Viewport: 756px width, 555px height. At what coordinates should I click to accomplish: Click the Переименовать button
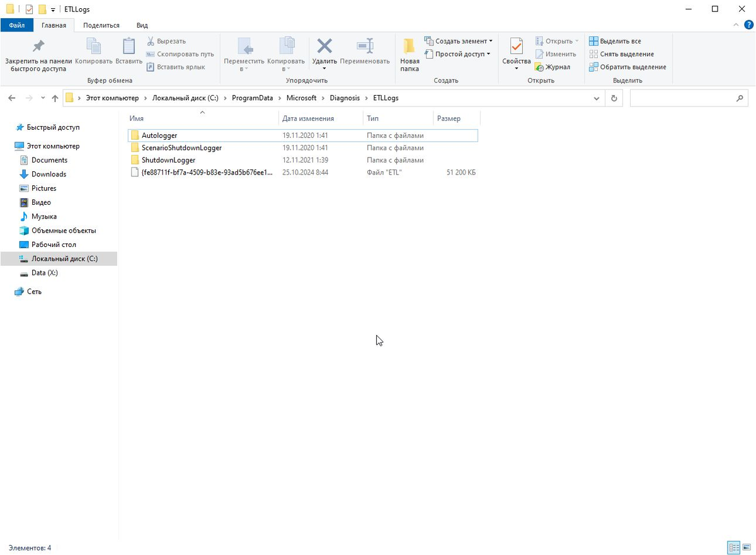[365, 52]
